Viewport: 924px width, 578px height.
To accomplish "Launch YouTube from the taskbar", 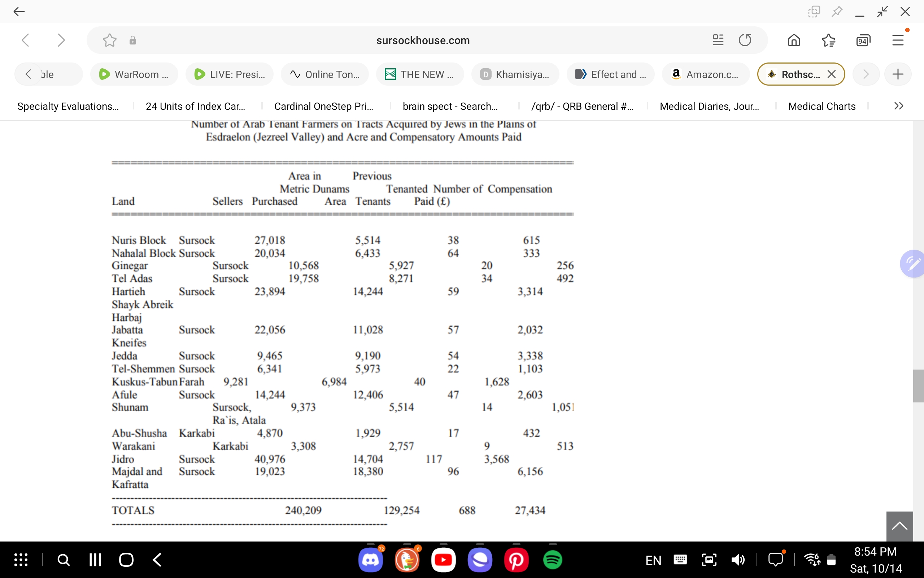I will pyautogui.click(x=443, y=560).
